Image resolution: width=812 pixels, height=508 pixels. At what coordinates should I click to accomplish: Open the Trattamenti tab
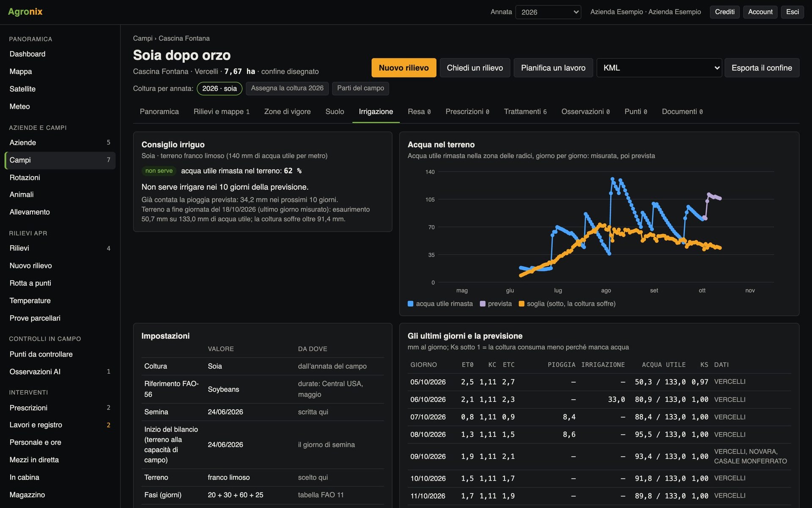[x=525, y=111]
